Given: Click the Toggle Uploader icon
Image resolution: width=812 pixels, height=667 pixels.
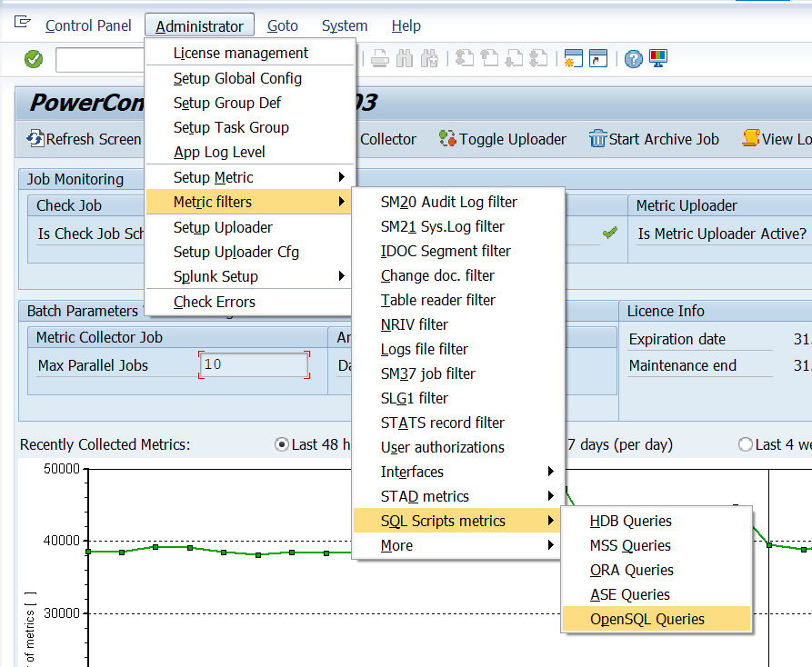Looking at the screenshot, I should pos(447,139).
